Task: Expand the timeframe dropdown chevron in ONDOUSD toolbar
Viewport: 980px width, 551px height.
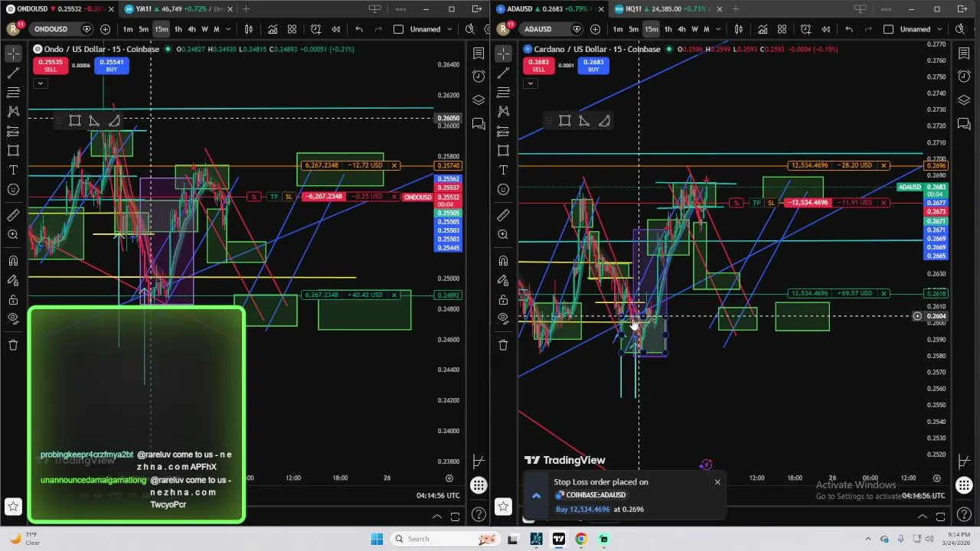Action: 228,29
